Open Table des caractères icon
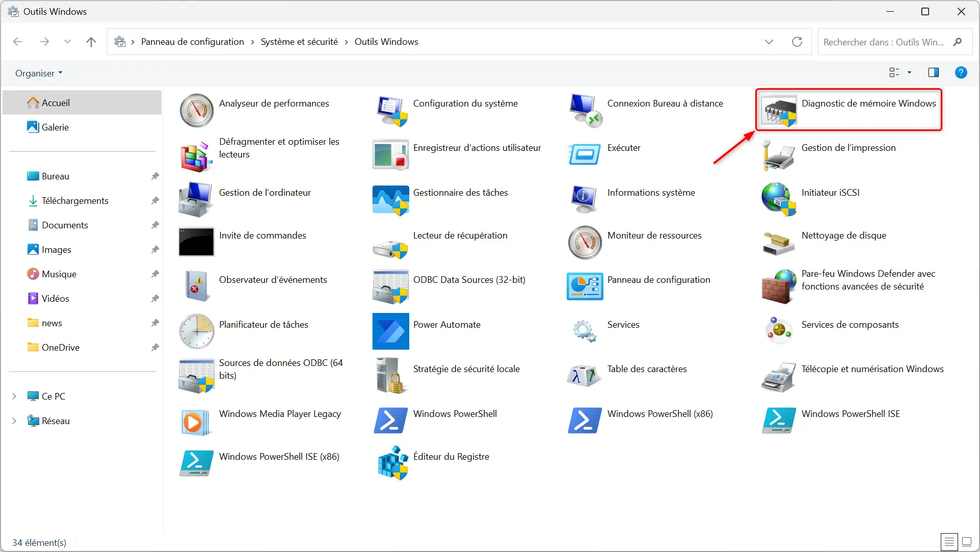 pos(585,376)
